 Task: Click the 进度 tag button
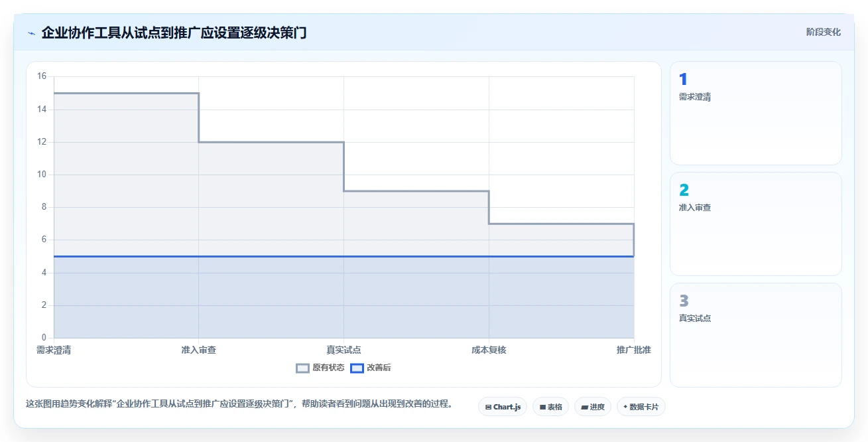tap(593, 407)
